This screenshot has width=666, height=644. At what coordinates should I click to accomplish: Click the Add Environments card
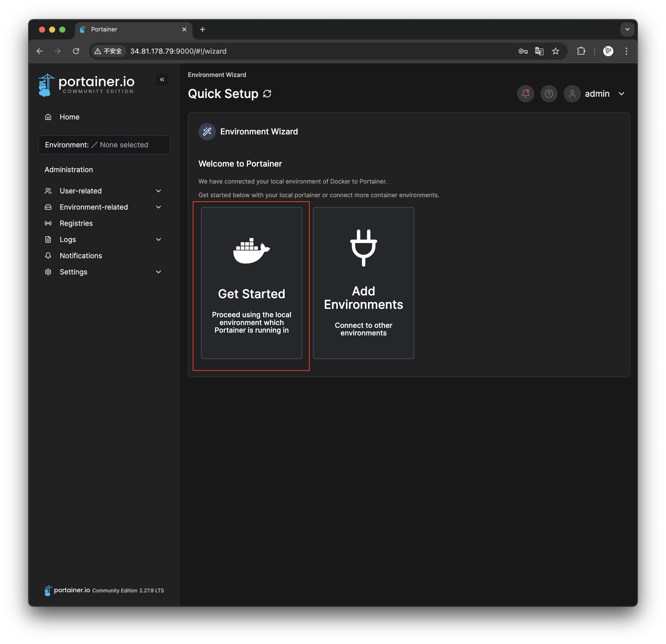tap(363, 283)
